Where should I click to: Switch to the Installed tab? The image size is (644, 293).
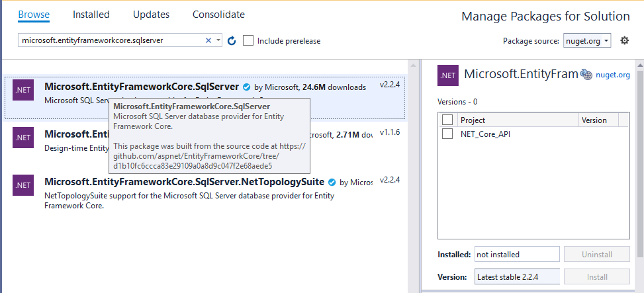click(x=91, y=15)
